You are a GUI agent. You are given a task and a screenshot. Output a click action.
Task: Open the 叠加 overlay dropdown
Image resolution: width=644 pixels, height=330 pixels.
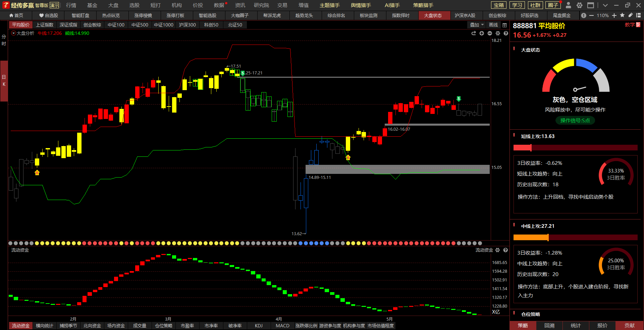(x=477, y=25)
